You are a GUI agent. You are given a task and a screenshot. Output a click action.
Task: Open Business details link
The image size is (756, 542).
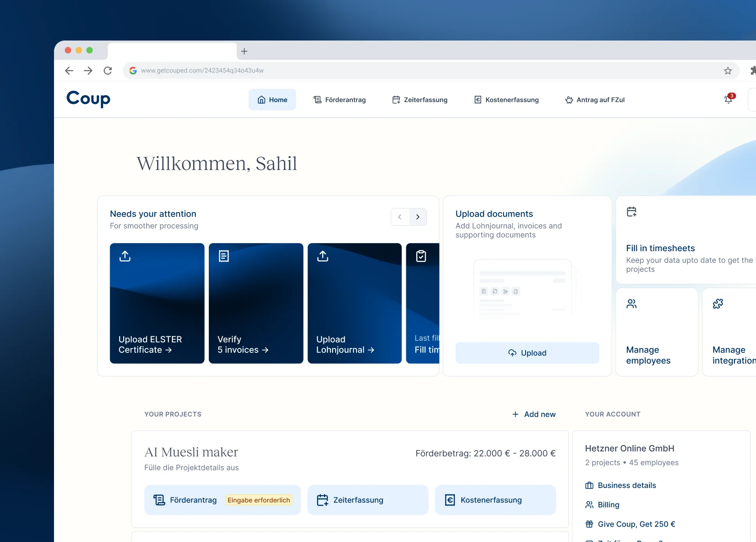coord(621,485)
